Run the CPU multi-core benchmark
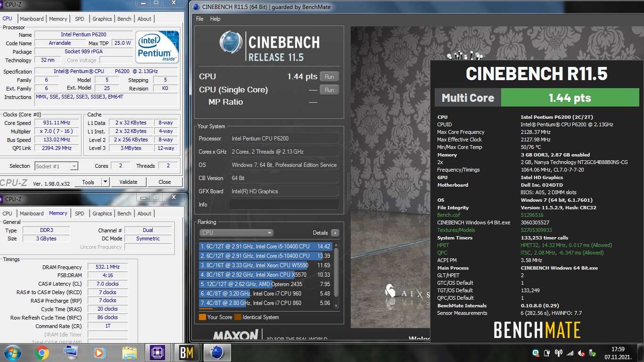 (330, 76)
